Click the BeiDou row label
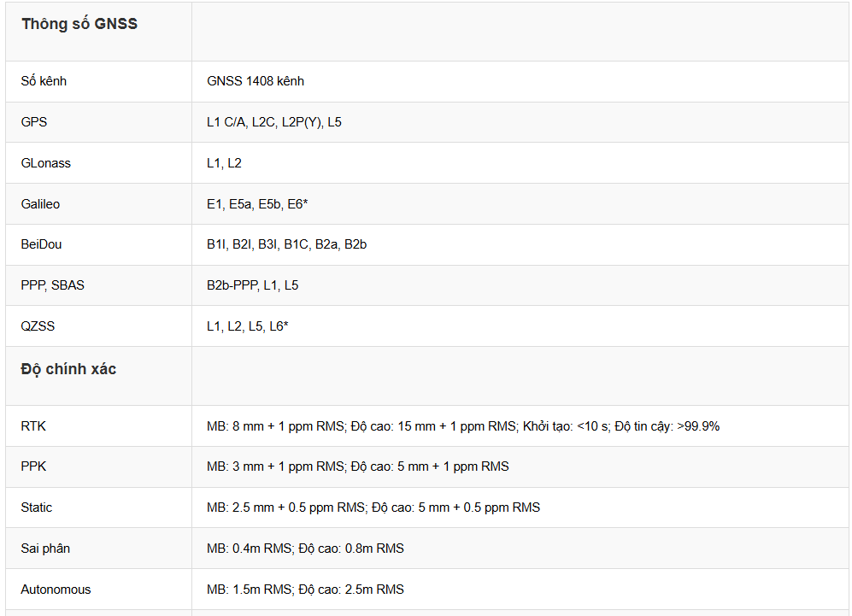This screenshot has width=852, height=616. coord(41,244)
